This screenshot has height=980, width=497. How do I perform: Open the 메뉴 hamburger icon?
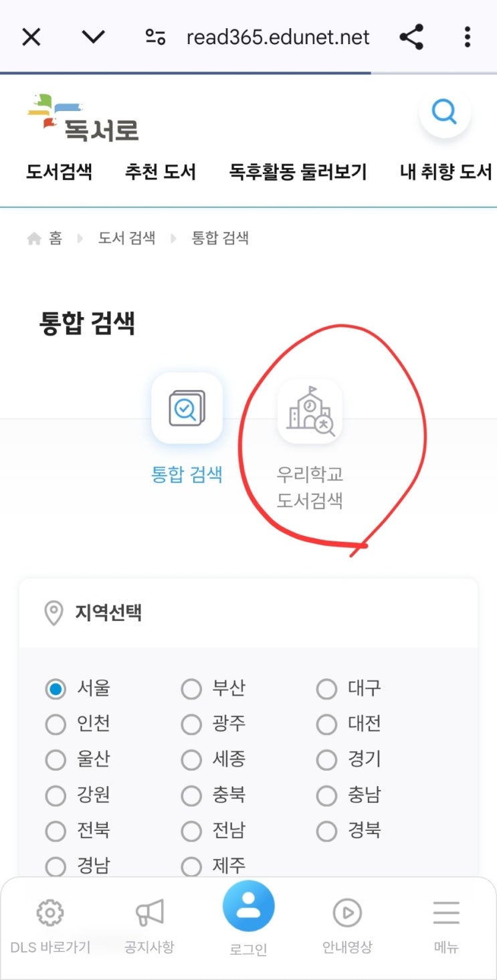(x=446, y=912)
